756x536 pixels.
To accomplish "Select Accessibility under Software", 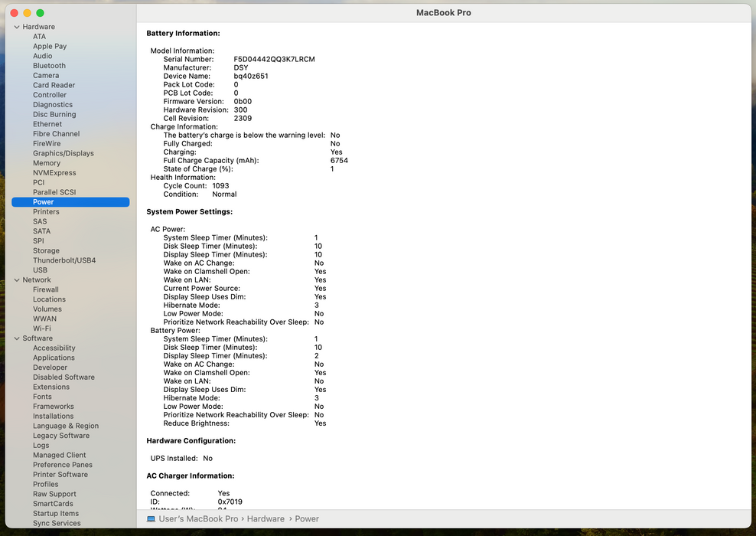I will point(54,348).
